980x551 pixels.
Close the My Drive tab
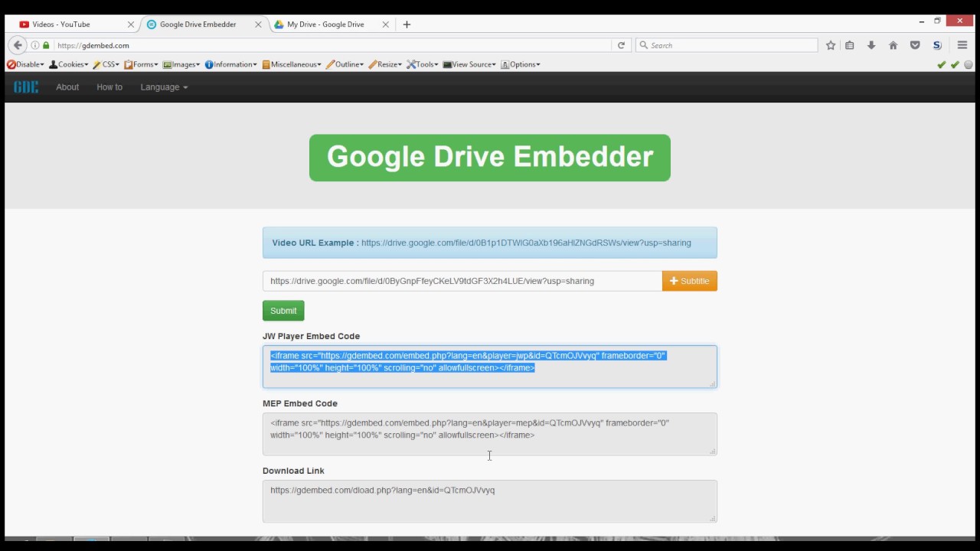[385, 24]
